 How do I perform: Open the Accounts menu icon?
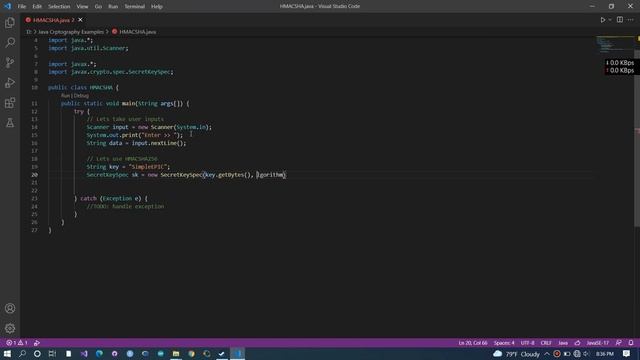click(x=10, y=309)
